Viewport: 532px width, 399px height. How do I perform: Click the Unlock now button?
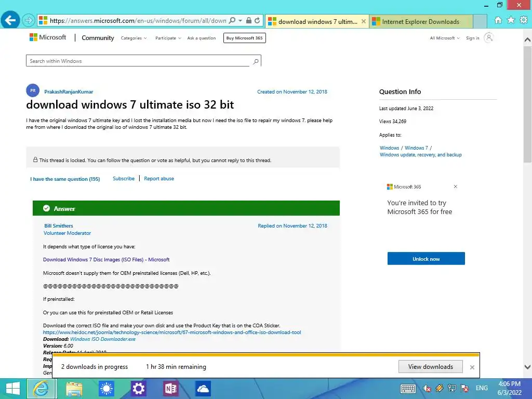[x=426, y=259]
